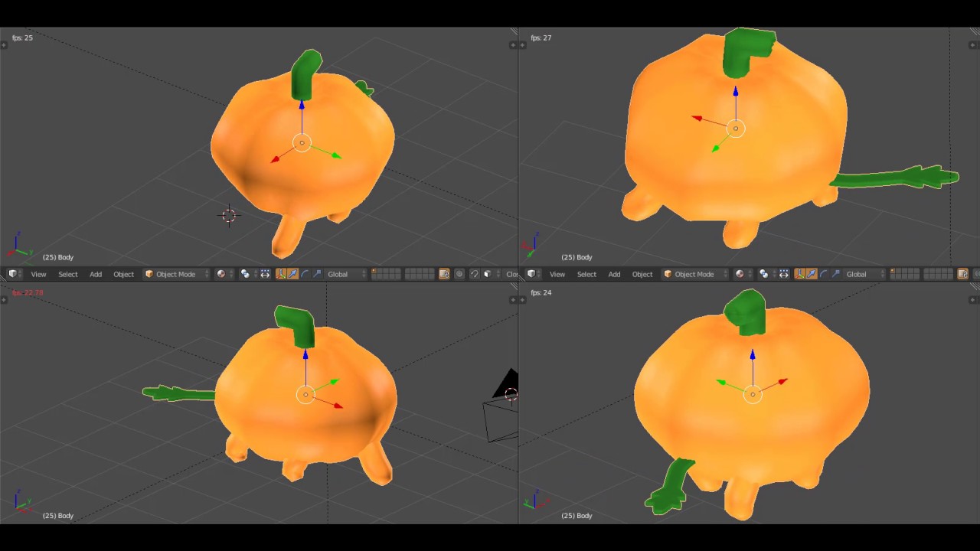Click '(25) Body' label in bottom-right viewport
Image resolution: width=980 pixels, height=551 pixels.
[x=577, y=516]
